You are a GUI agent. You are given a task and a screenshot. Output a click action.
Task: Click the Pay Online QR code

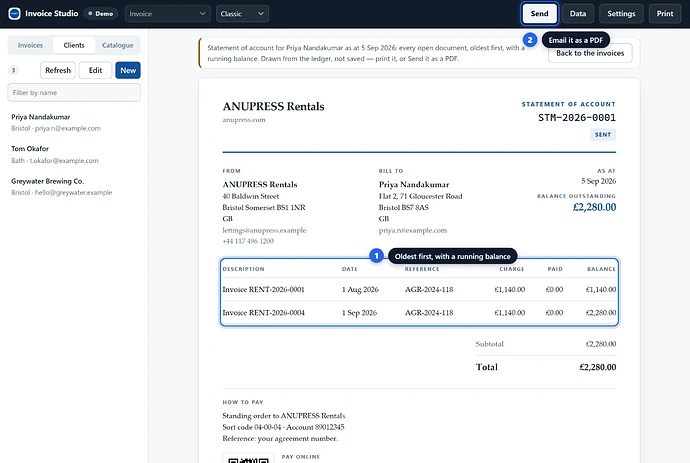point(249,459)
